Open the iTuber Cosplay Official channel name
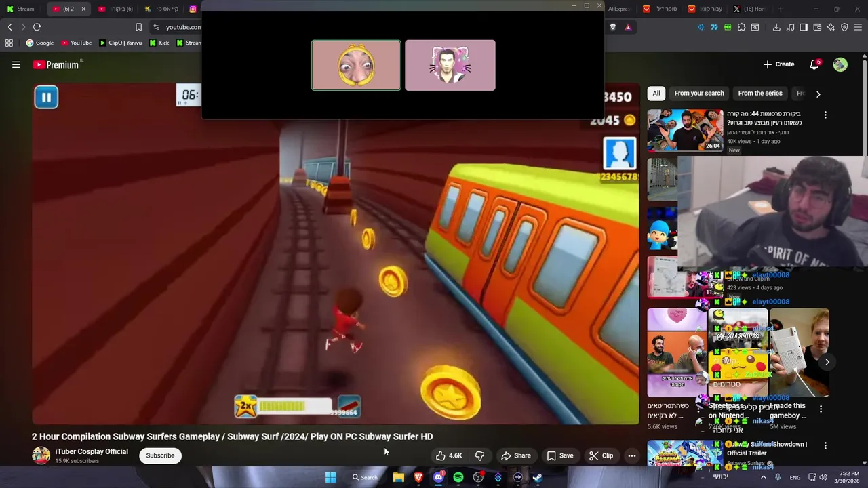The width and height of the screenshot is (868, 488). coord(92,451)
